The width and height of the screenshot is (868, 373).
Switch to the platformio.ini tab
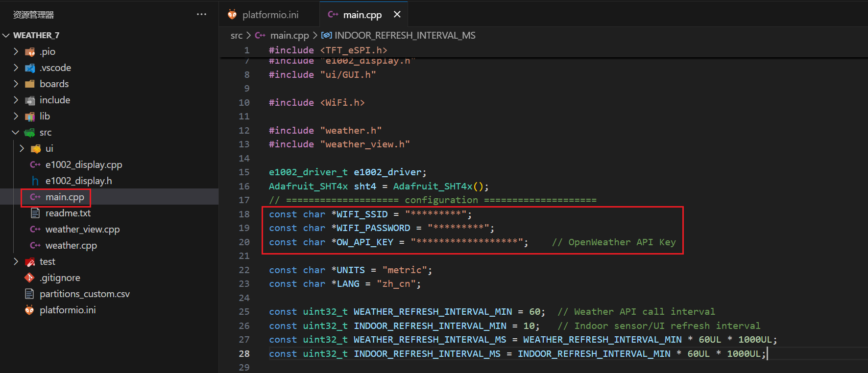pos(270,15)
